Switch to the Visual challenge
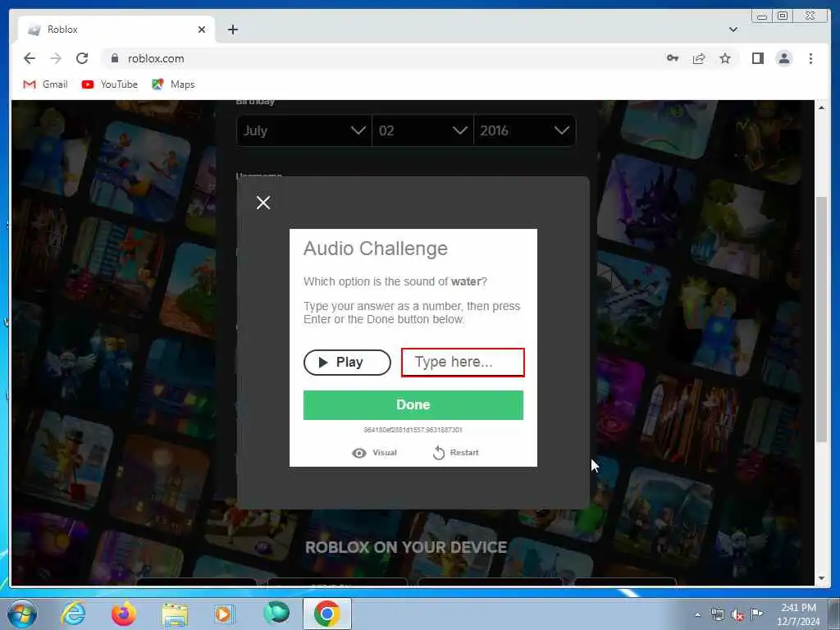The height and width of the screenshot is (630, 840). [374, 453]
